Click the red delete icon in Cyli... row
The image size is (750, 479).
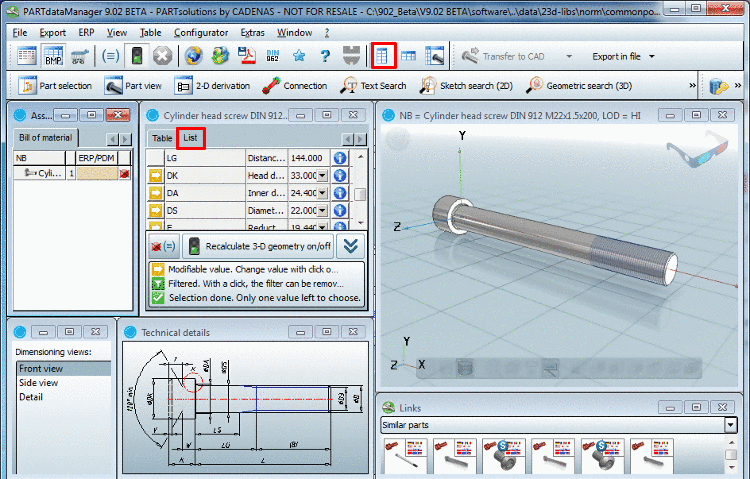point(124,173)
